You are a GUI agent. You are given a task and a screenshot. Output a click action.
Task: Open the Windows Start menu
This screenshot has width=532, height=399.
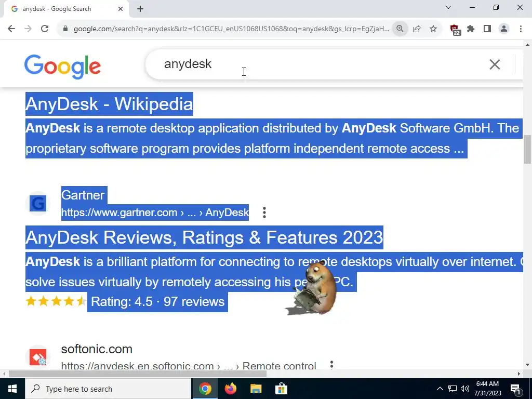click(12, 389)
